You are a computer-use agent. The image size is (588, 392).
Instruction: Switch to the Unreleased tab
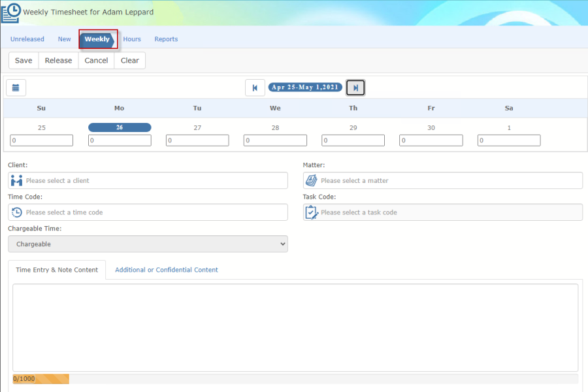pos(27,39)
